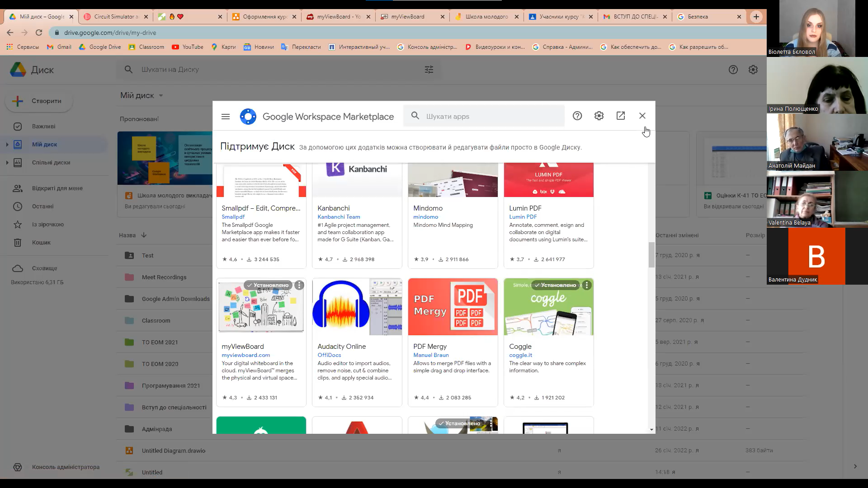Viewport: 868px width, 488px height.
Task: Open the Smallpdf developer link
Action: (x=233, y=217)
